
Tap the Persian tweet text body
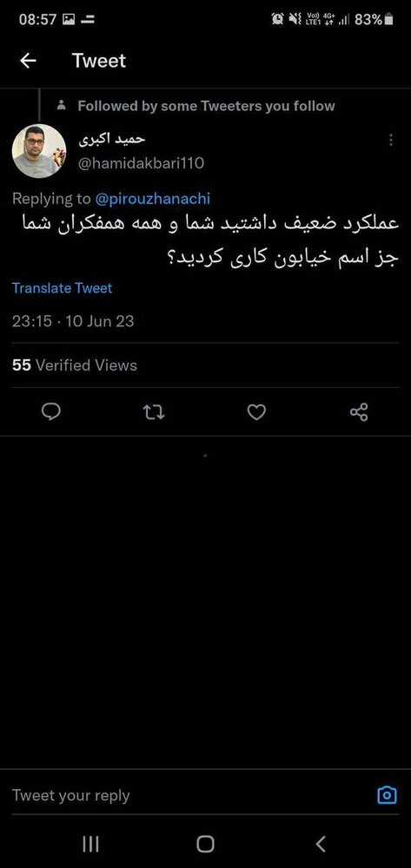pyautogui.click(x=210, y=242)
